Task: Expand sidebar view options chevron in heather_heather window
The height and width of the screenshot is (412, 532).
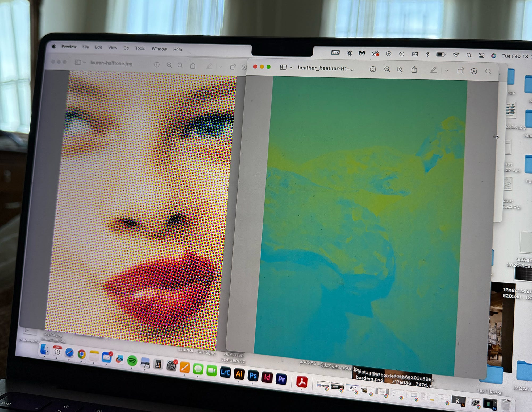Action: (291, 68)
